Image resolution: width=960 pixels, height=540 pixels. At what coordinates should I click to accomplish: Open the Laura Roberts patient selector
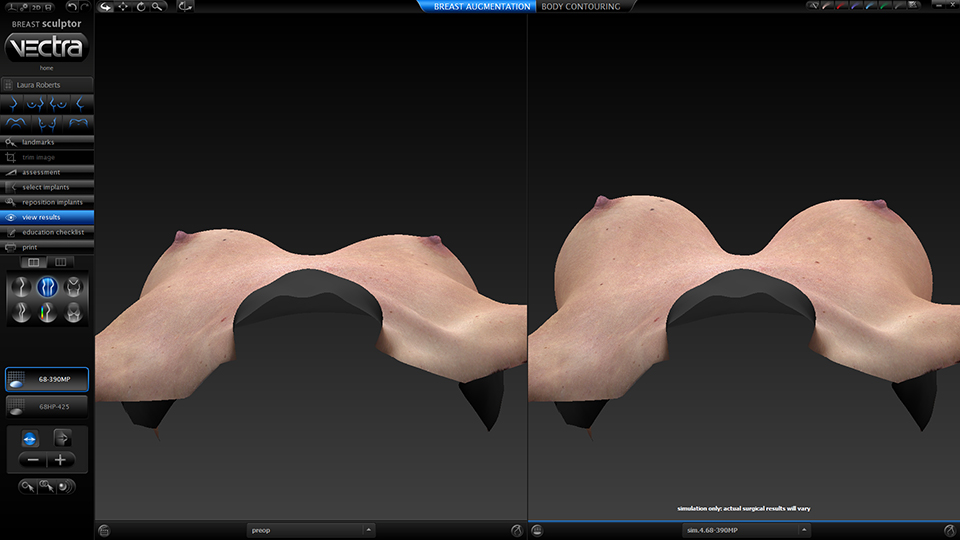coord(47,85)
